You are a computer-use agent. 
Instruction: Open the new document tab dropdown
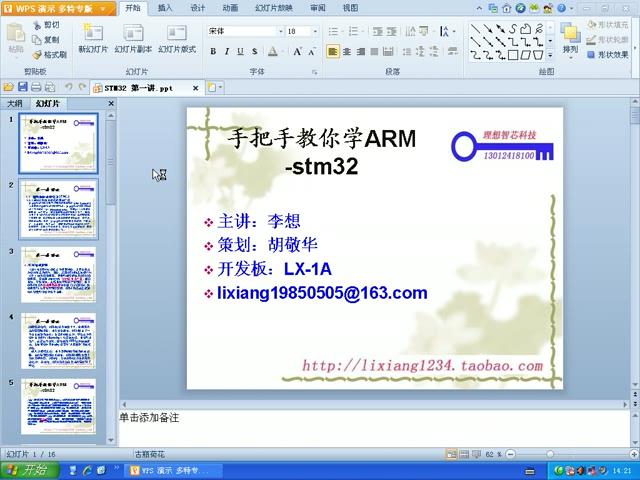click(220, 87)
